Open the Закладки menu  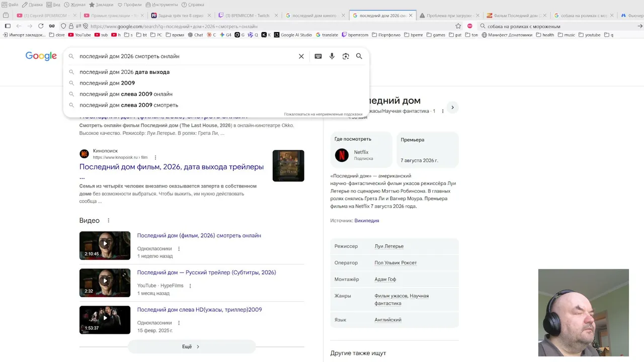click(101, 5)
